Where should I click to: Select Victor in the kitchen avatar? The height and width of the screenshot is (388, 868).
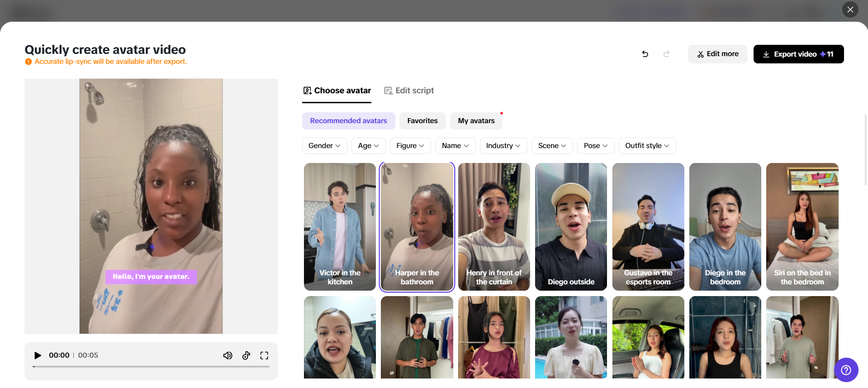(340, 226)
